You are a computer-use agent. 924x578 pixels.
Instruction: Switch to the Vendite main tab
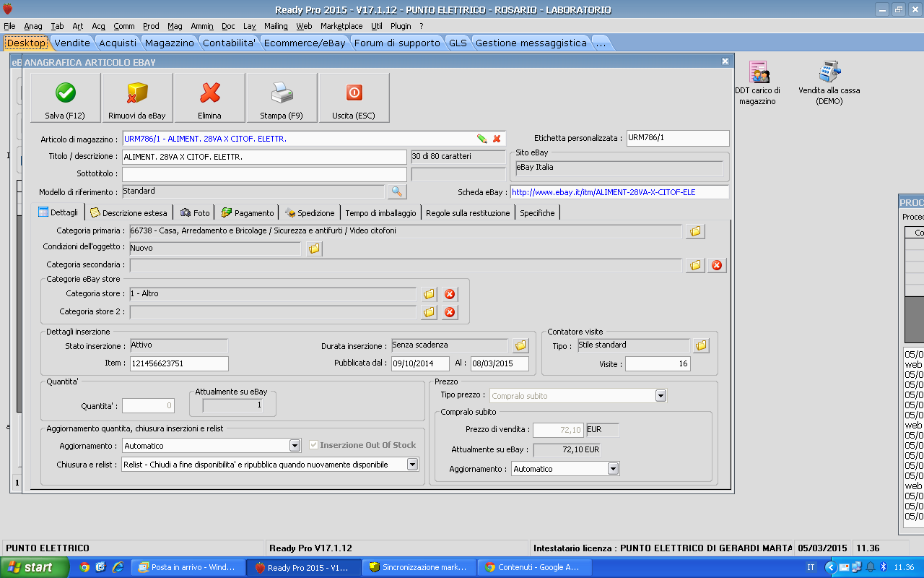72,43
